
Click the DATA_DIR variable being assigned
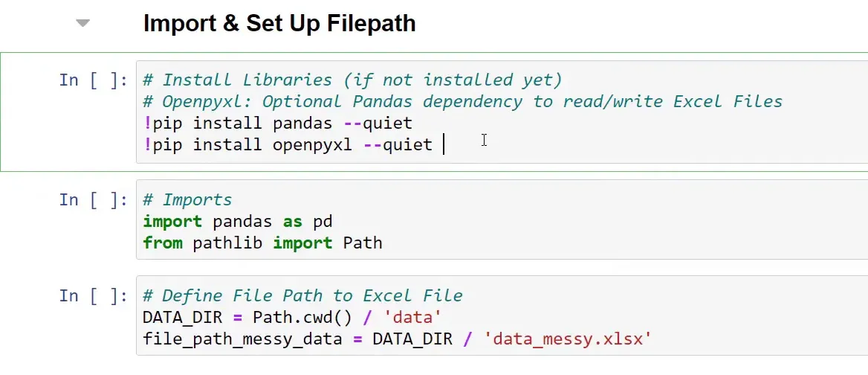tap(182, 318)
